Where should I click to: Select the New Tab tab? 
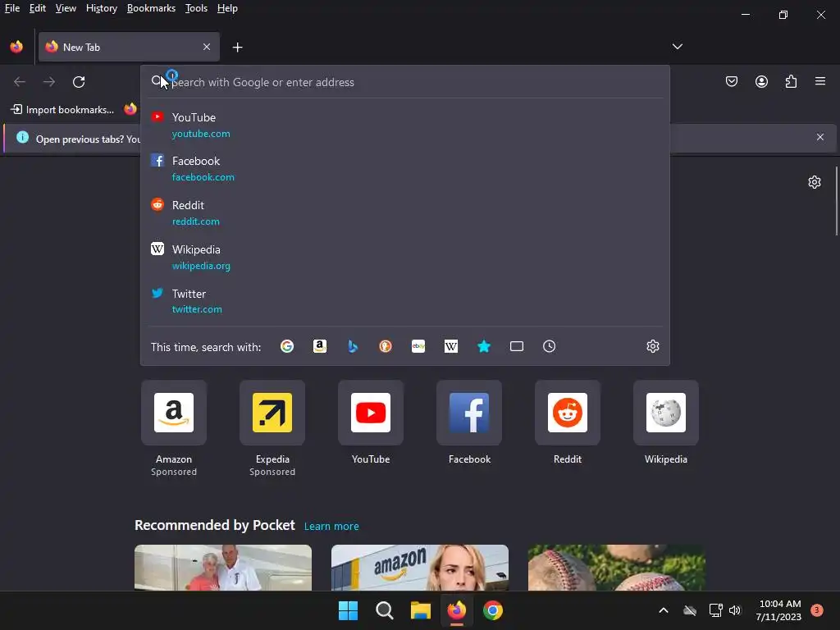click(129, 47)
